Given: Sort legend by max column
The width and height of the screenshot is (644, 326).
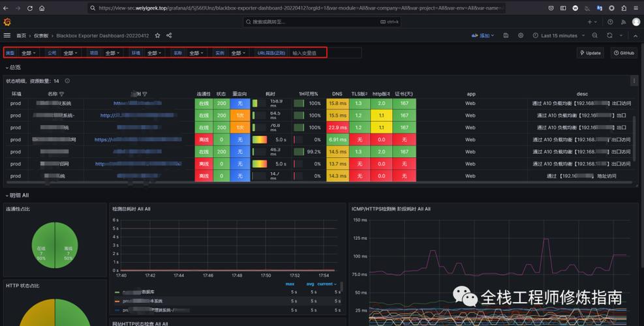Looking at the screenshot, I should click(290, 284).
